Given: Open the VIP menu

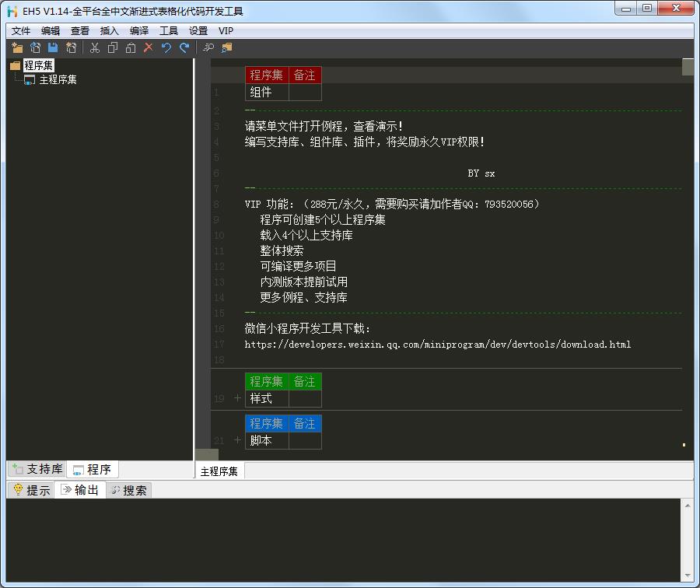Looking at the screenshot, I should (226, 31).
